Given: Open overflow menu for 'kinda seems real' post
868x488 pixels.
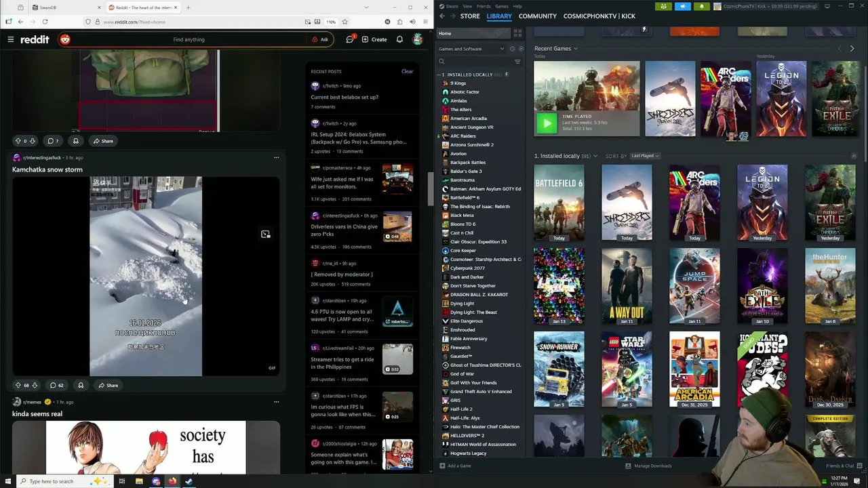Looking at the screenshot, I should point(276,402).
